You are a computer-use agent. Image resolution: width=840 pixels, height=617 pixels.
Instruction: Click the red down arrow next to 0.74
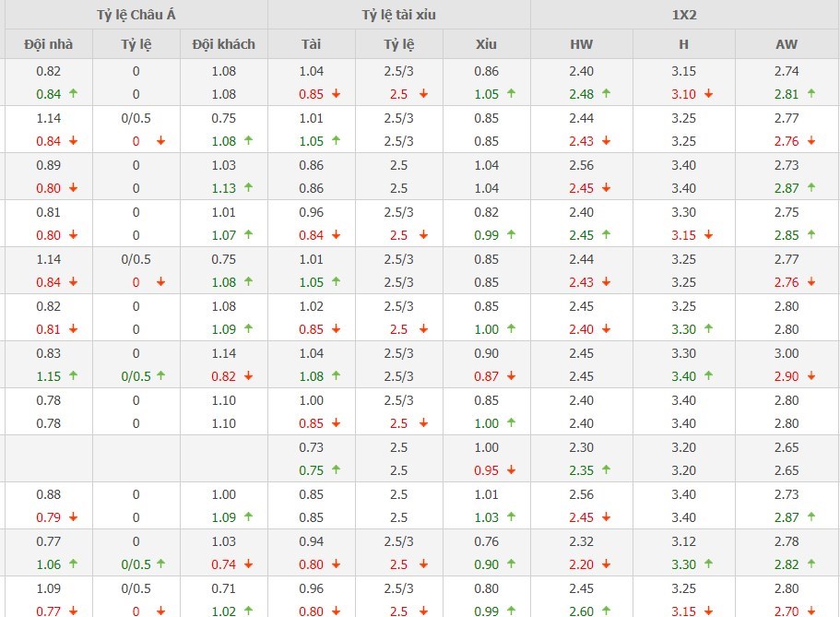click(248, 564)
